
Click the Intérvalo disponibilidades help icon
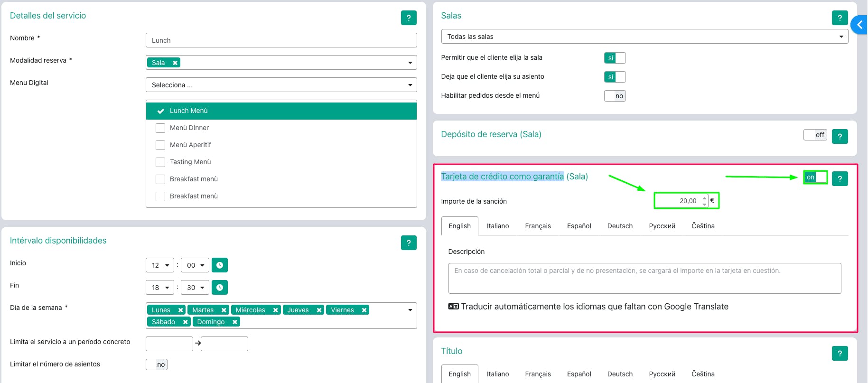(409, 243)
